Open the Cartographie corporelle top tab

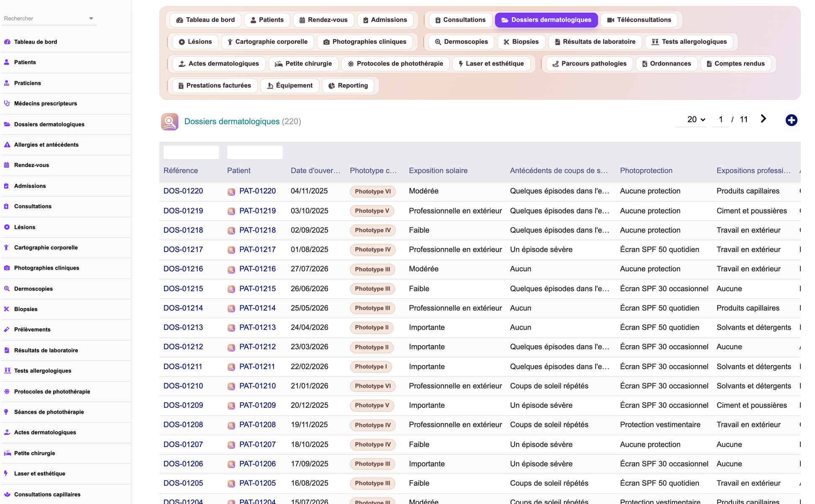pyautogui.click(x=267, y=41)
